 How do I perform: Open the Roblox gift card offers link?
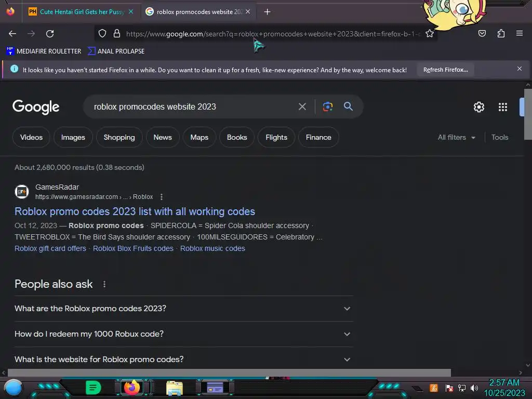(x=50, y=248)
